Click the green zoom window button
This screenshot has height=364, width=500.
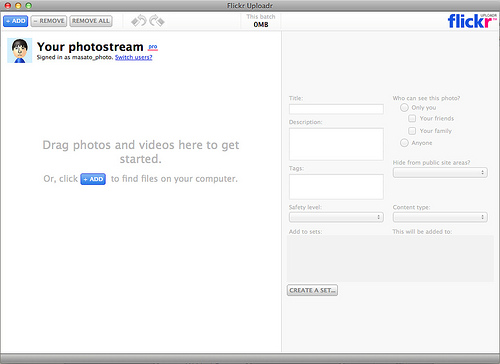28,5
